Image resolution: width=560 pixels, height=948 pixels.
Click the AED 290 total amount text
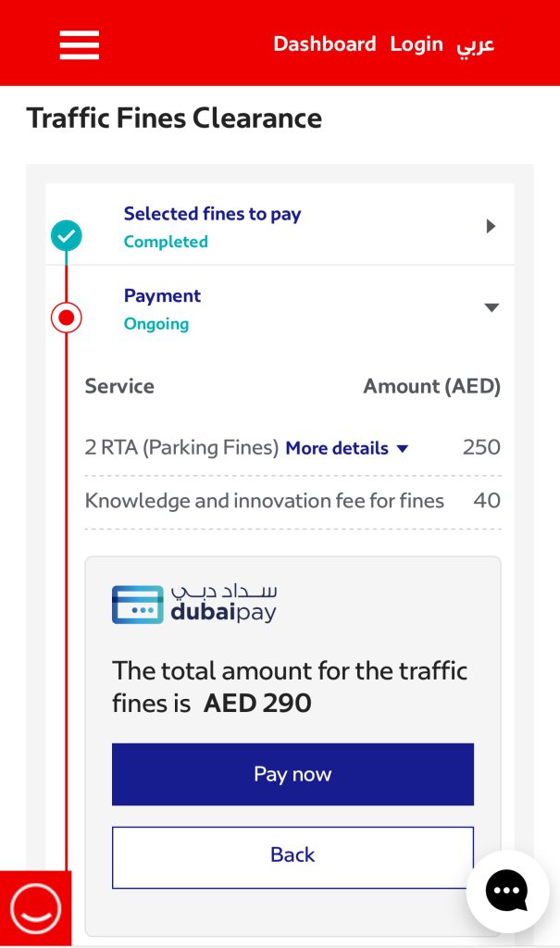(x=257, y=703)
